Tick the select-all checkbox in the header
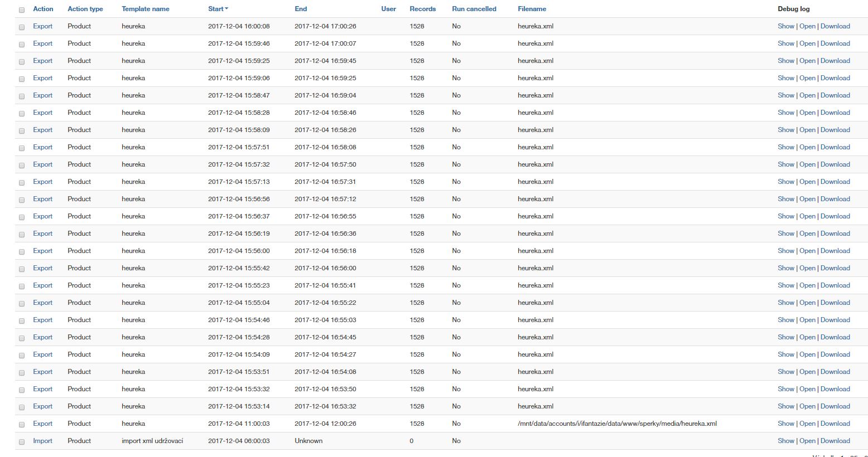The height and width of the screenshot is (457, 868). tap(22, 10)
